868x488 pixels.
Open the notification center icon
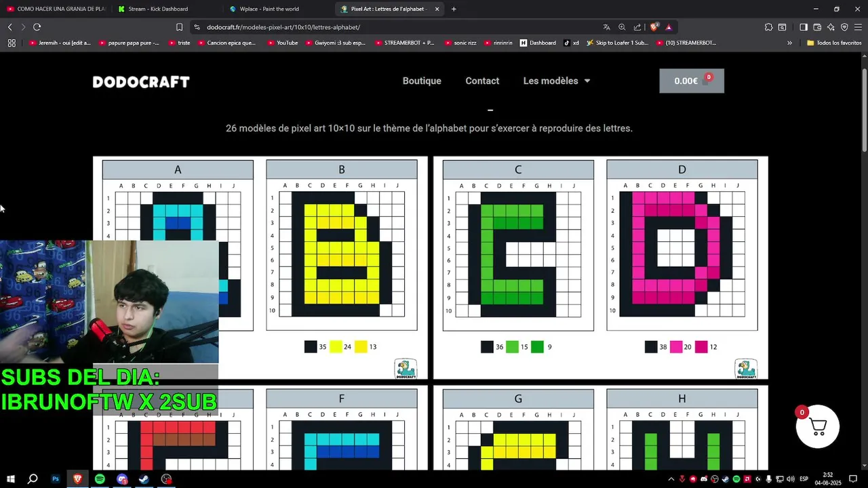coord(853,479)
